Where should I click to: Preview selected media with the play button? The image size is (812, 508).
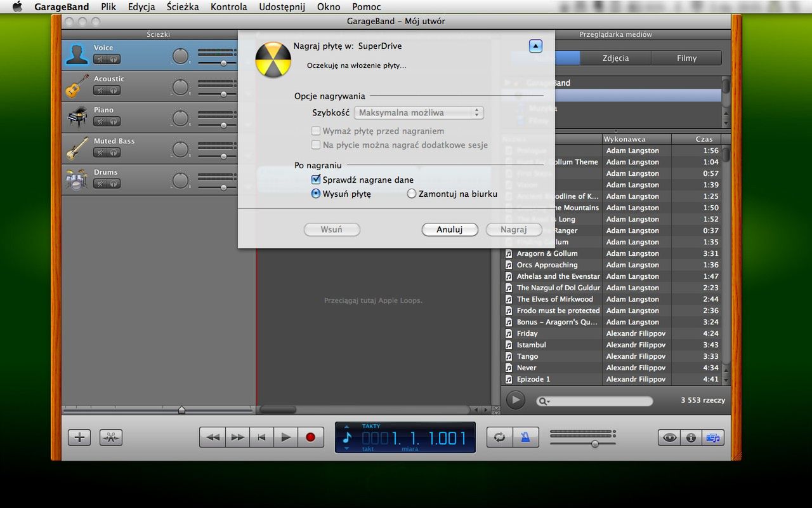coord(516,400)
